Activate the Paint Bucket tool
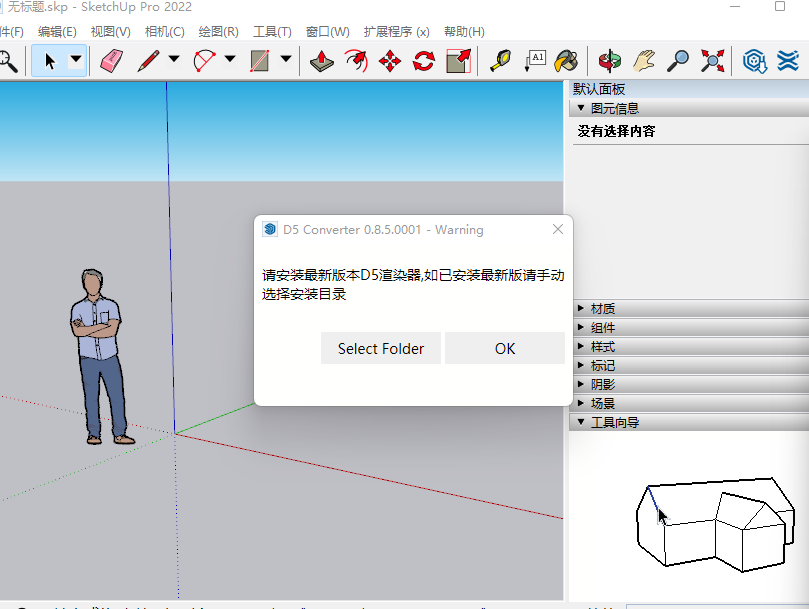Image resolution: width=809 pixels, height=609 pixels. point(566,61)
